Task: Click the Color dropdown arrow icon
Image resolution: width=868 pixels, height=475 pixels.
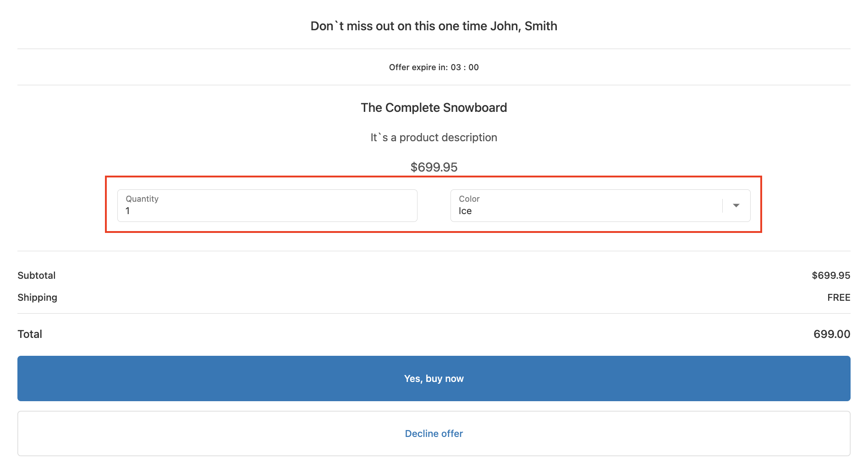Action: pyautogui.click(x=736, y=205)
